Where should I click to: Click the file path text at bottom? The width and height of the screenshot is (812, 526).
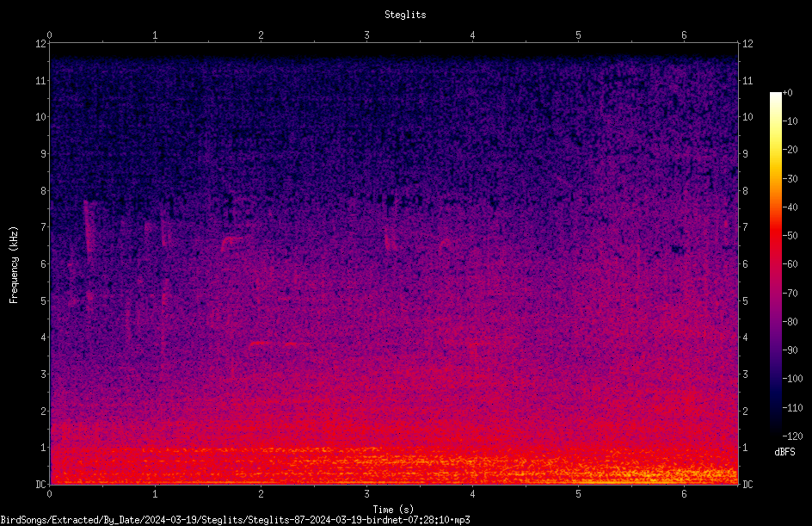tap(235, 520)
